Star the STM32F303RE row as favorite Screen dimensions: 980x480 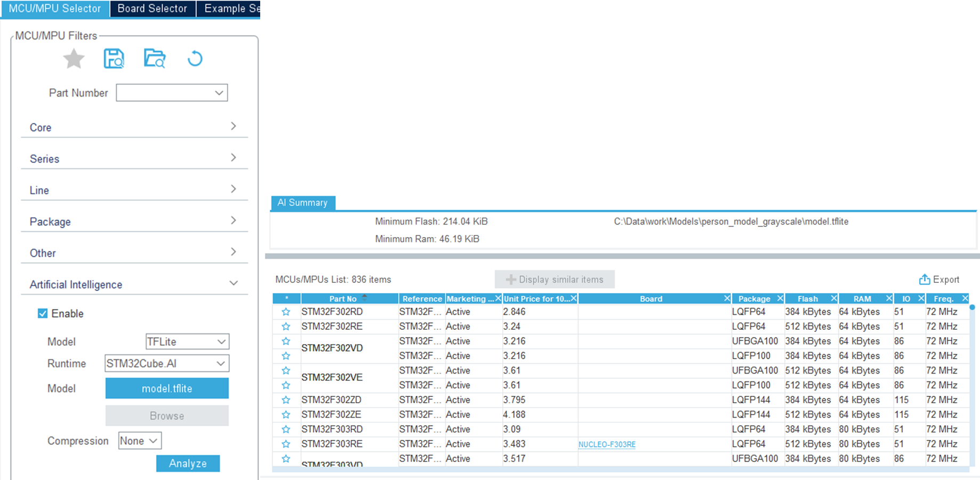[286, 444]
